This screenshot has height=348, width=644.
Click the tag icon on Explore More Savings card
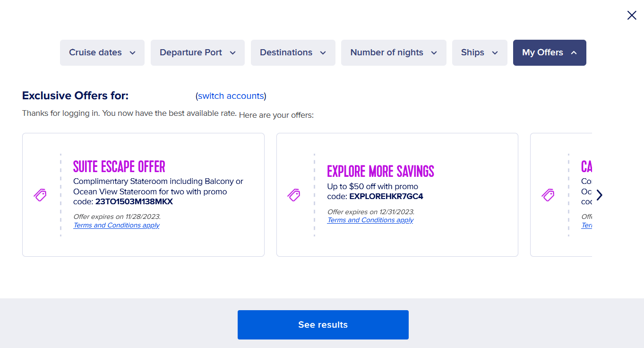(294, 195)
